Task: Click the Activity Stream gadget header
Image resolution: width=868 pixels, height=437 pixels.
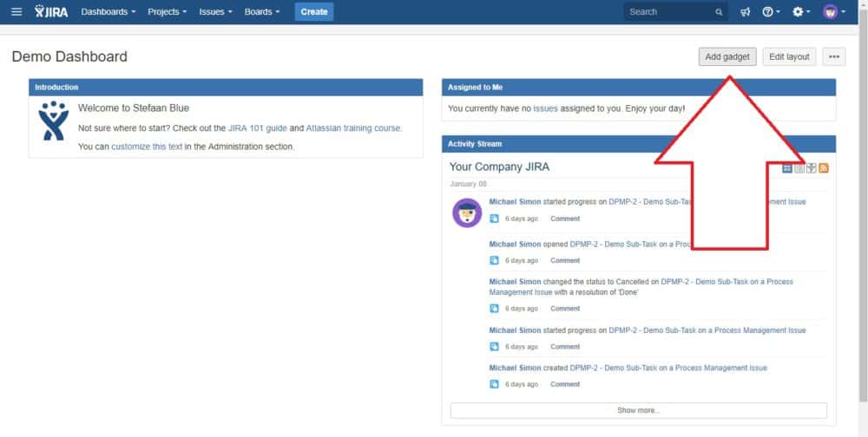Action: point(639,144)
